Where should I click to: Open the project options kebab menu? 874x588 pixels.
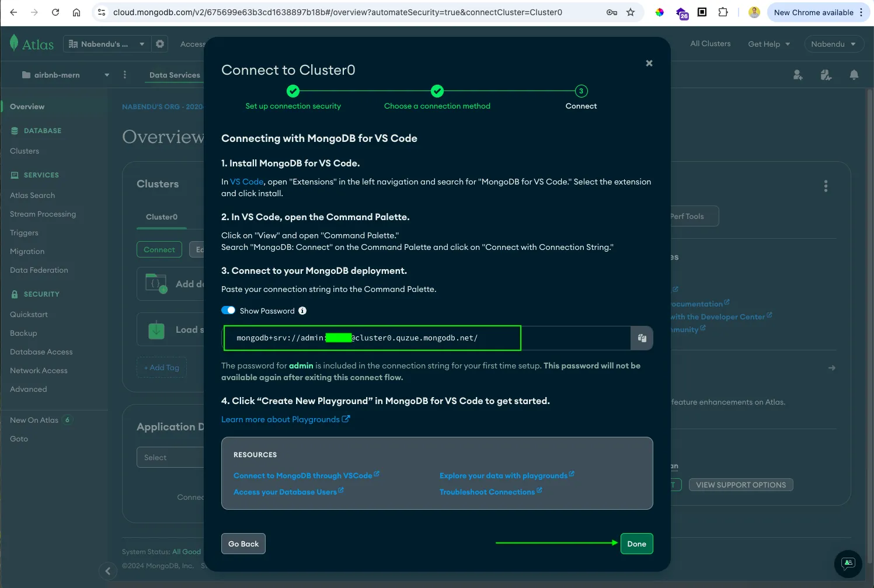click(x=125, y=75)
